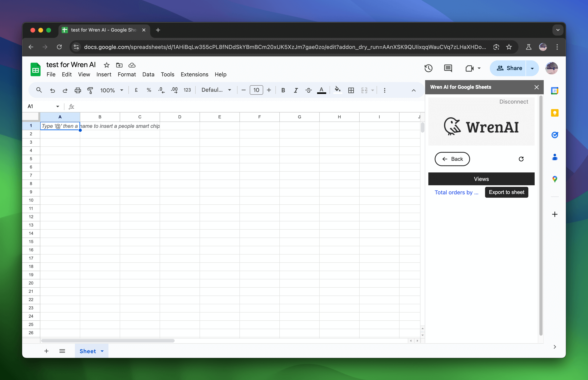Click the strikethrough formatting icon
The height and width of the screenshot is (380, 588).
tap(308, 90)
